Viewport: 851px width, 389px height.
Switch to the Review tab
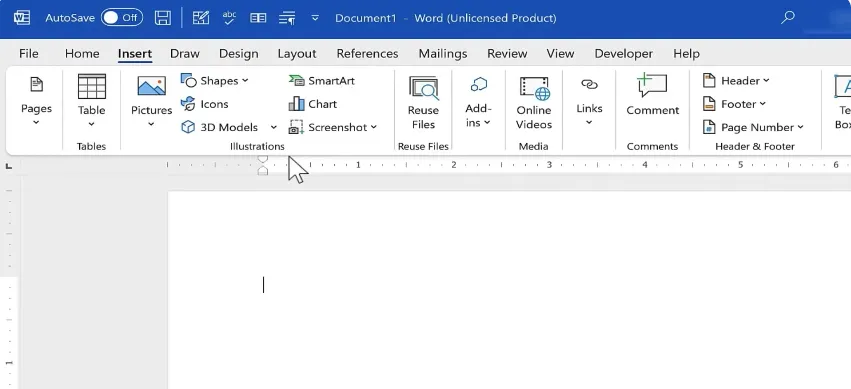[x=507, y=54]
